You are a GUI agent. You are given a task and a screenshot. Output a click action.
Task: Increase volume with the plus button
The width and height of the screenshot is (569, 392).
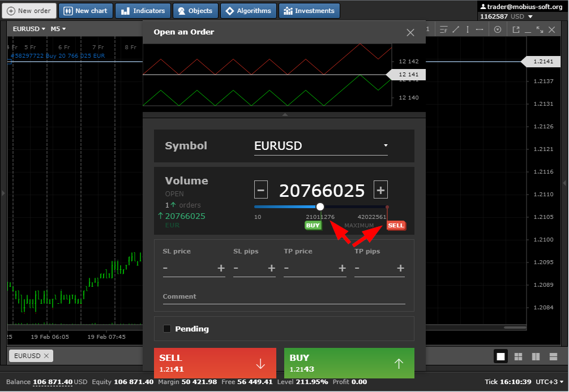tap(380, 190)
